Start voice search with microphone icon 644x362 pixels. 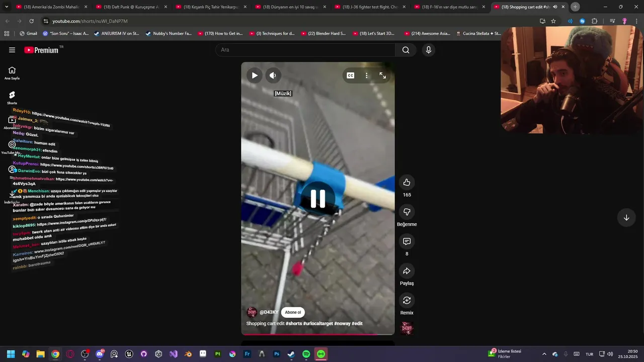coord(429,50)
